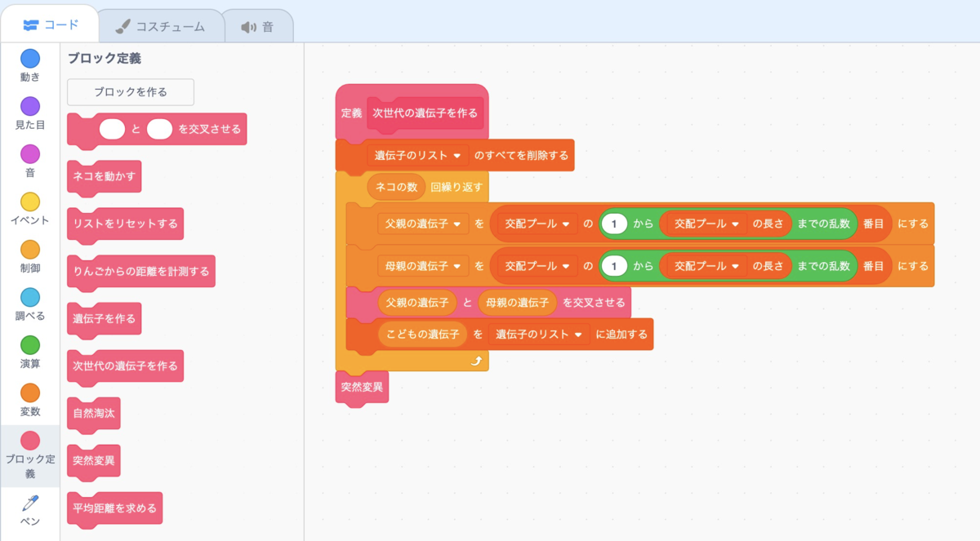
Task: Click the loop arrow icon on repeat block
Action: [x=476, y=361]
